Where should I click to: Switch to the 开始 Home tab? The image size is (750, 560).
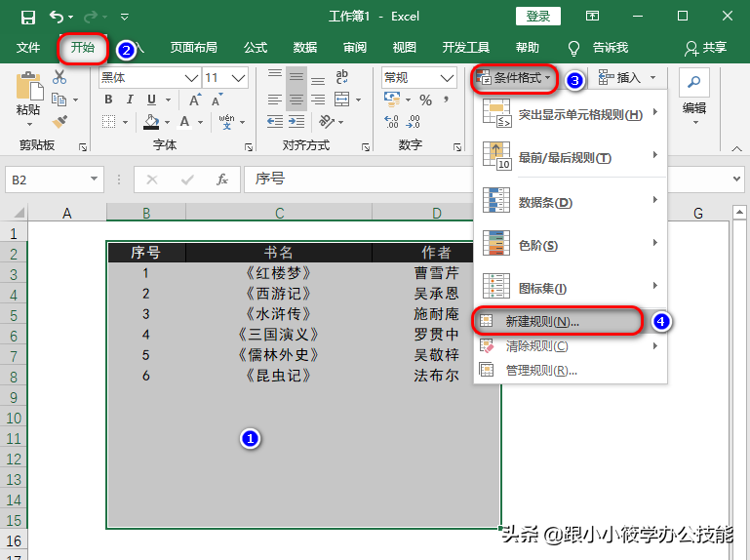(83, 48)
